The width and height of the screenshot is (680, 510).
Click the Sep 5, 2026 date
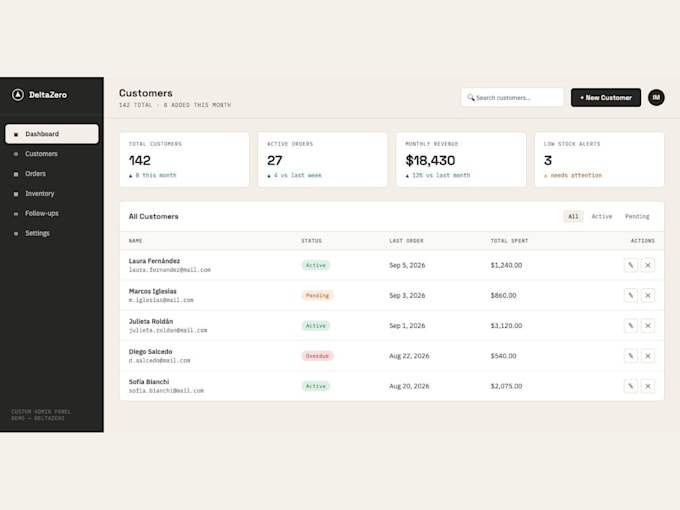click(x=407, y=265)
